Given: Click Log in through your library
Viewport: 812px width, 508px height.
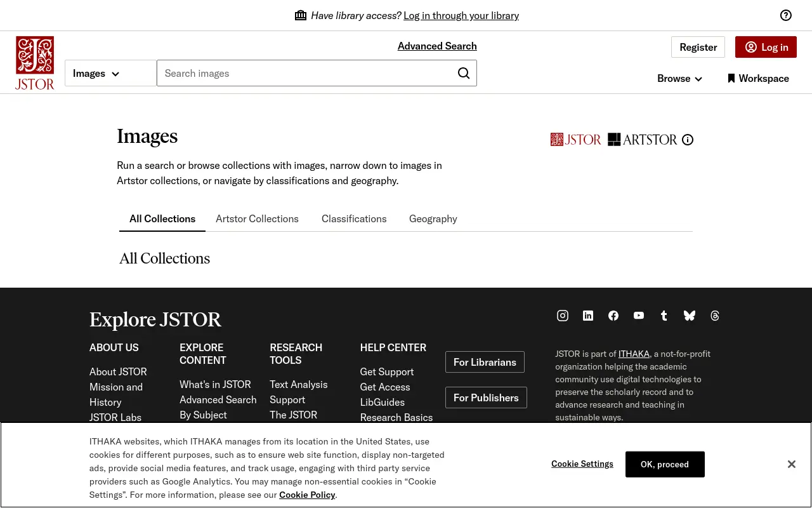Looking at the screenshot, I should coord(461,15).
